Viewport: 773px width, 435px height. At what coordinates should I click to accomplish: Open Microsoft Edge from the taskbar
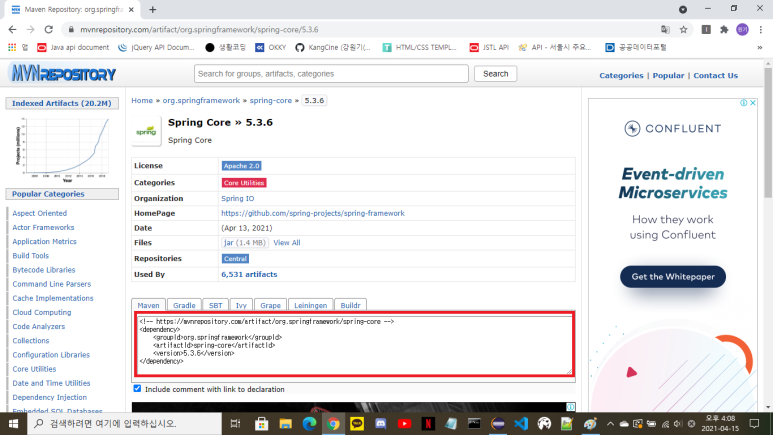pyautogui.click(x=309, y=424)
